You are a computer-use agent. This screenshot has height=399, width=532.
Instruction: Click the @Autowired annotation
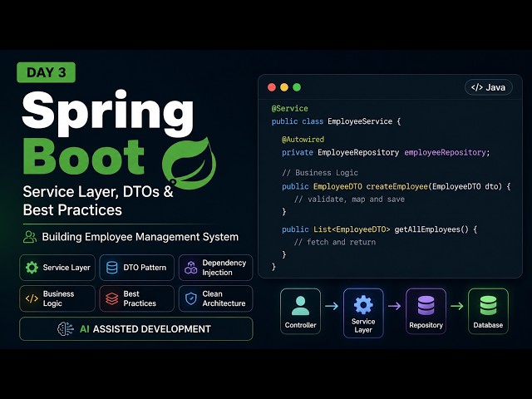coord(303,140)
